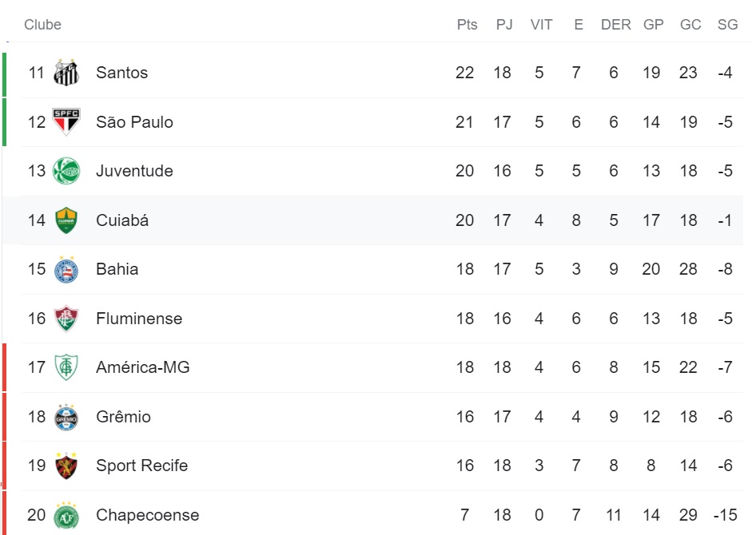Click the Fluminense crest icon
756x535 pixels.
(x=66, y=319)
